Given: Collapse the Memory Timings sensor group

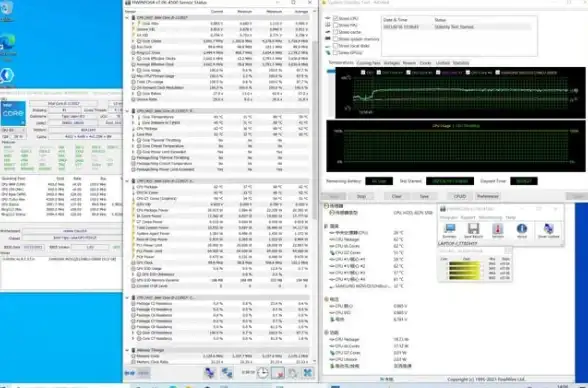Looking at the screenshot, I should tap(127, 350).
